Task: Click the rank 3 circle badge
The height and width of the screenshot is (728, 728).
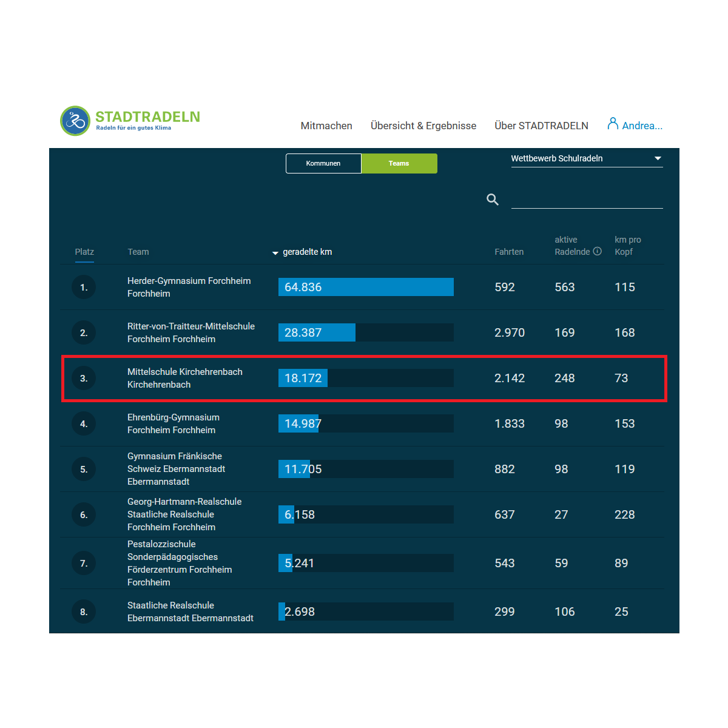Action: pyautogui.click(x=84, y=378)
